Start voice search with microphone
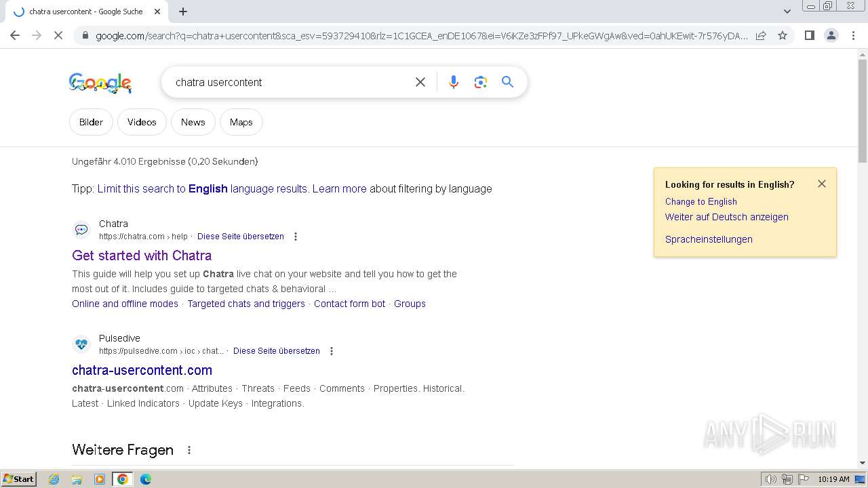The width and height of the screenshot is (868, 488). click(454, 82)
